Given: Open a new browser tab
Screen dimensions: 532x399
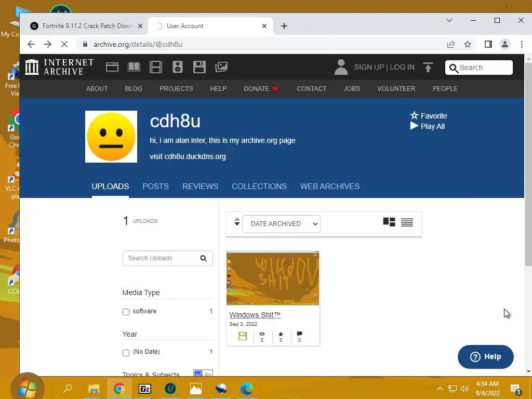Looking at the screenshot, I should coord(284,26).
